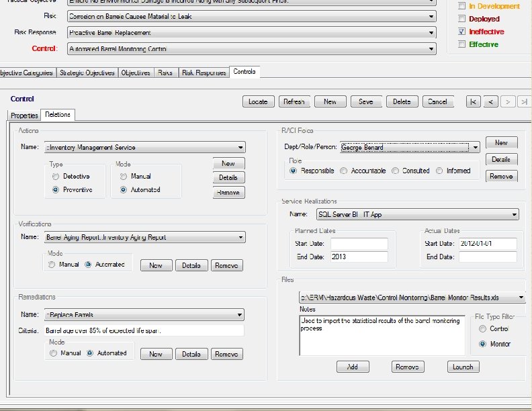Click the file Notes text area
532x411 pixels.
[x=382, y=335]
